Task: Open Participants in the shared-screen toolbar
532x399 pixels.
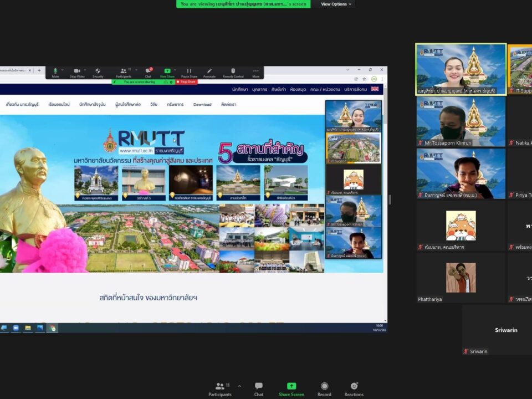Action: click(123, 72)
